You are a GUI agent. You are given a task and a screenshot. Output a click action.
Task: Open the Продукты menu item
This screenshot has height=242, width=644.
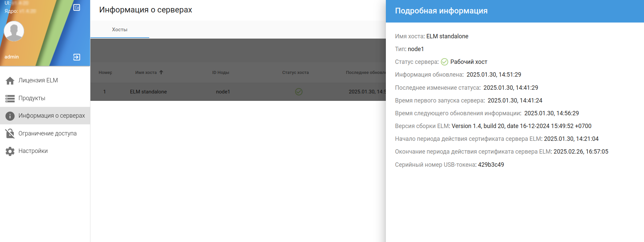point(45,98)
